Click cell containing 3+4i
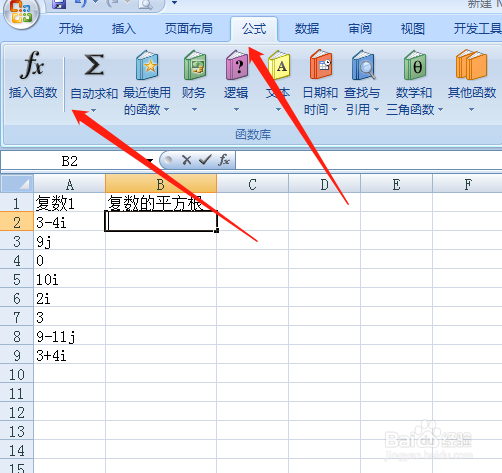This screenshot has height=473, width=502. (69, 355)
